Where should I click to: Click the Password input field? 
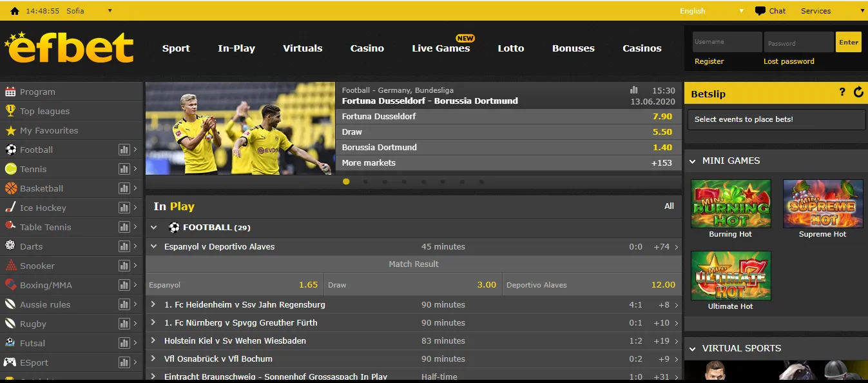coord(799,43)
